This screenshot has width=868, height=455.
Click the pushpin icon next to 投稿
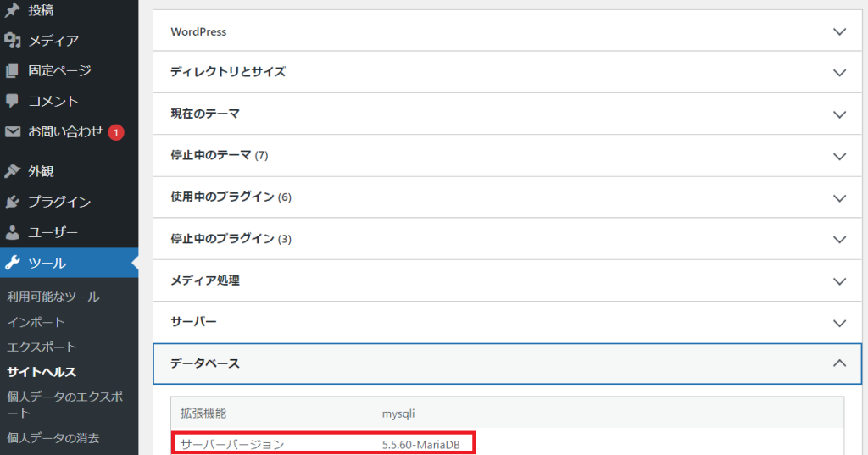(12, 10)
